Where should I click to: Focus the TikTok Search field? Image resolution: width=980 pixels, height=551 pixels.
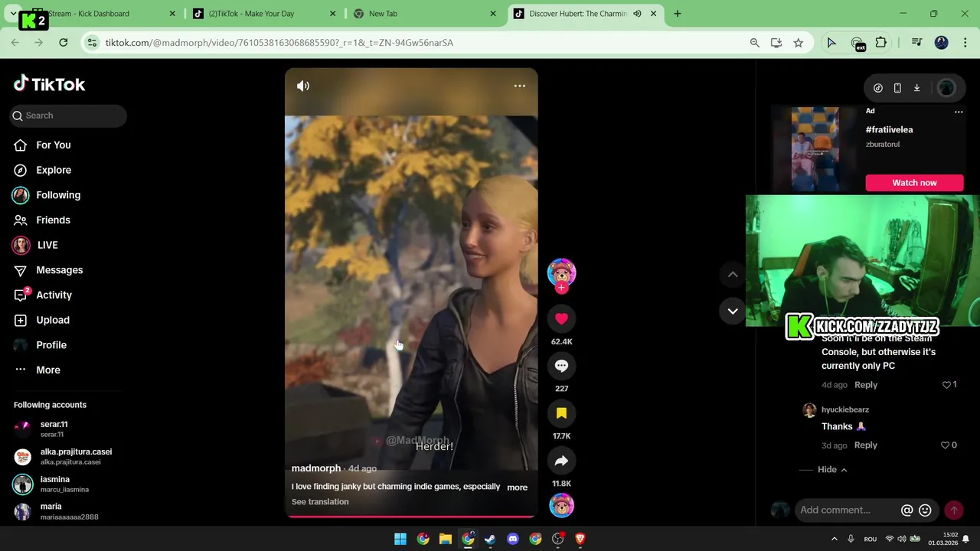point(68,116)
